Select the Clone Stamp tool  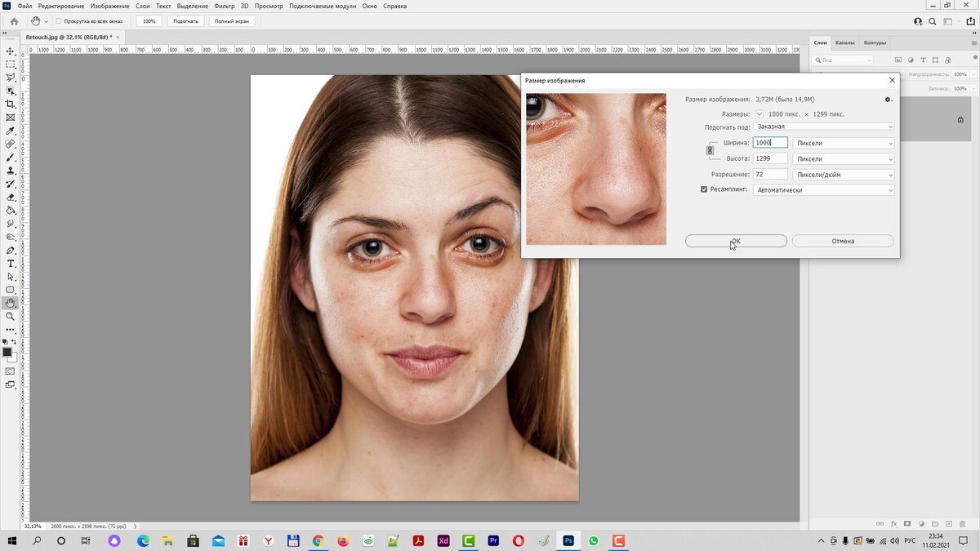[x=11, y=171]
